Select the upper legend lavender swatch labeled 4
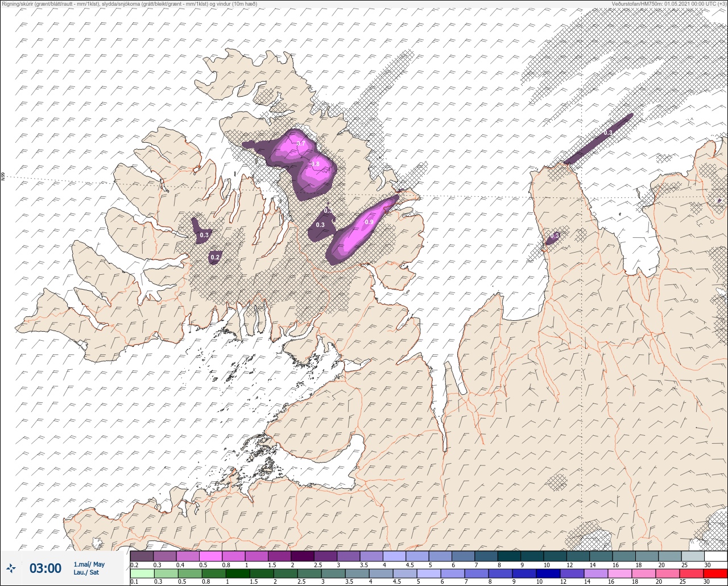The image size is (728, 586). (x=394, y=556)
